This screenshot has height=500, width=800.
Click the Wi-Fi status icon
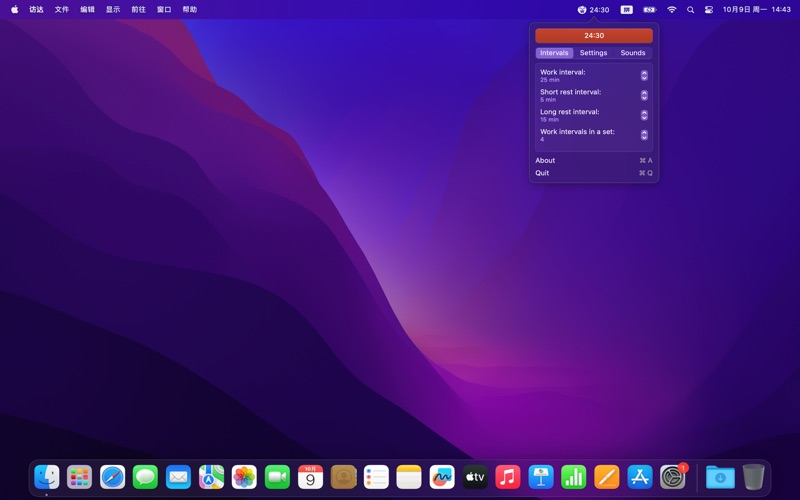[x=671, y=10]
